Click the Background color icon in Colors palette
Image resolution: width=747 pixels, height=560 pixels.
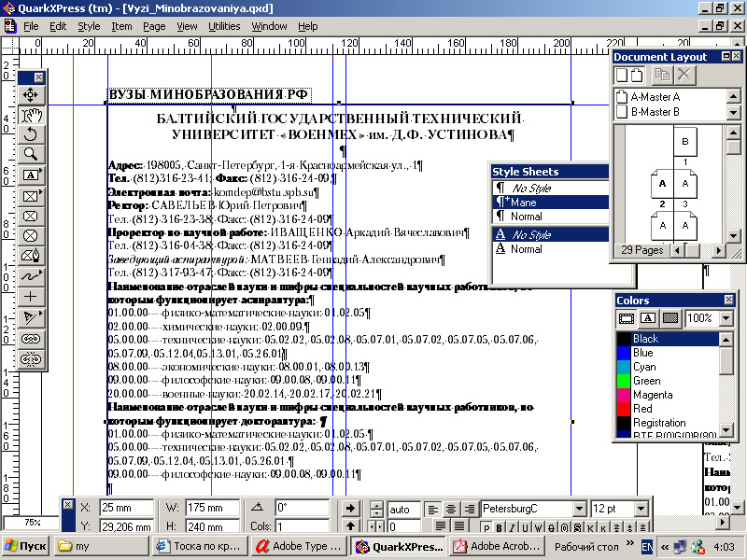670,318
